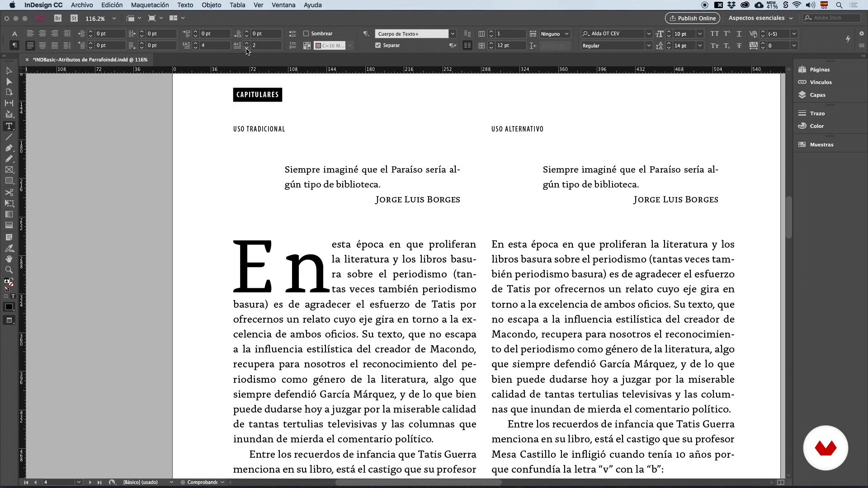The height and width of the screenshot is (488, 868).
Task: Select the Rectangle tool
Action: coord(9,181)
